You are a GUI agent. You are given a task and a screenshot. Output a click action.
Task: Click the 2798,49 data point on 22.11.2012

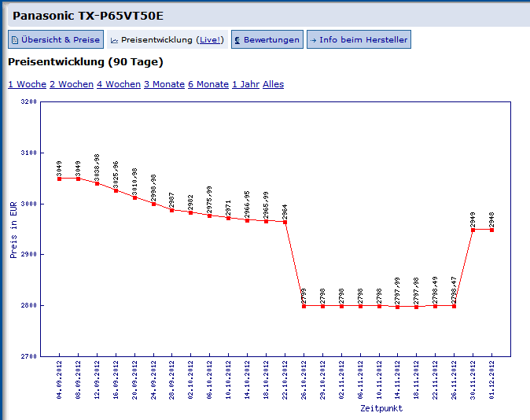(x=435, y=306)
